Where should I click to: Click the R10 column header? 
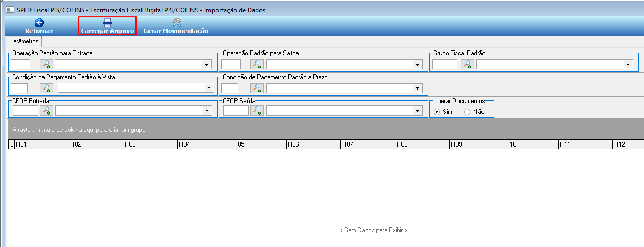531,144
